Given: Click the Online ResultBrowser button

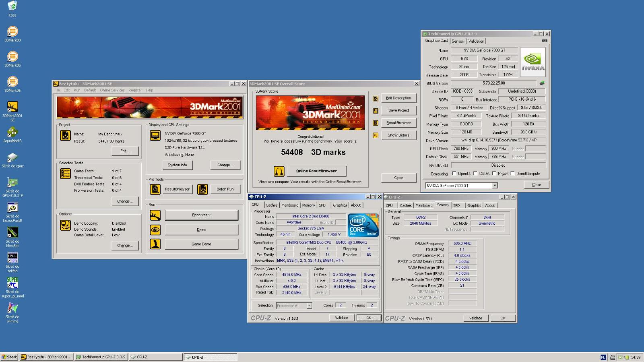Looking at the screenshot, I should tap(316, 171).
